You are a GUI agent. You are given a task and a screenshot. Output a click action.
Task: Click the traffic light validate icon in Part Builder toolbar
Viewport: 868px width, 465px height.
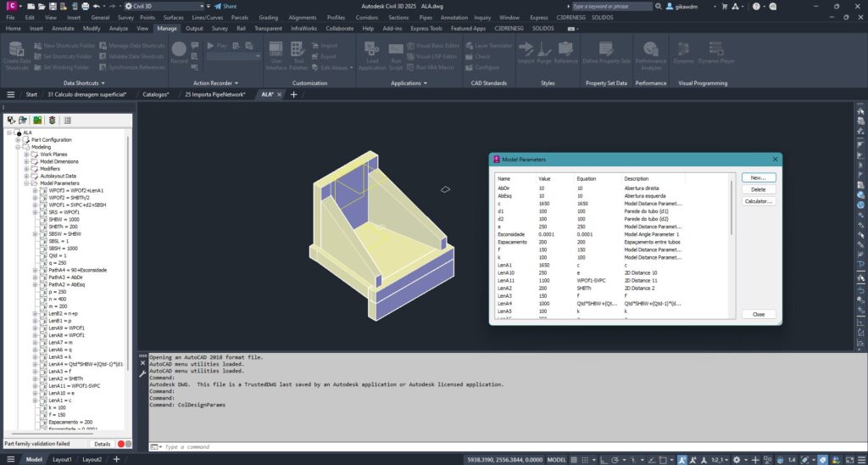[53, 120]
